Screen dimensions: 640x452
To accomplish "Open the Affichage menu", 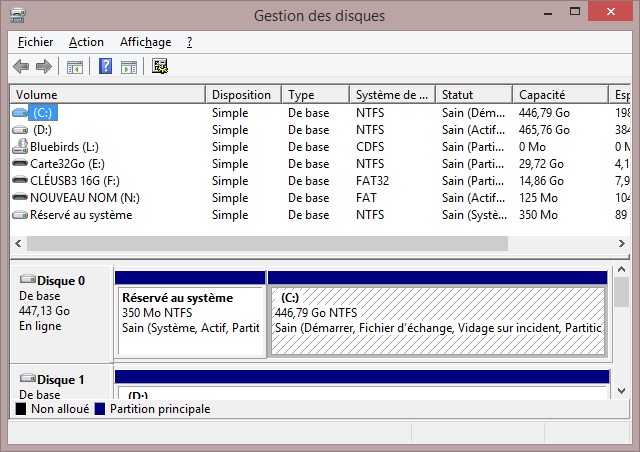I will click(x=145, y=42).
